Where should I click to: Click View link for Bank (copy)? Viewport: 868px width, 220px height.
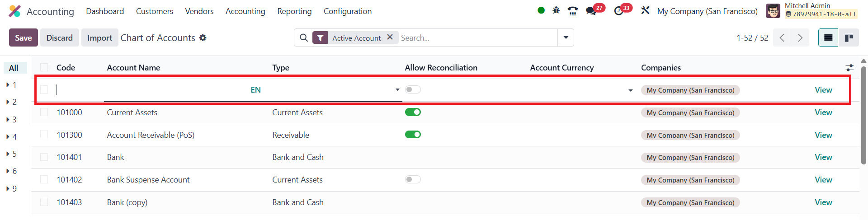[x=823, y=202]
